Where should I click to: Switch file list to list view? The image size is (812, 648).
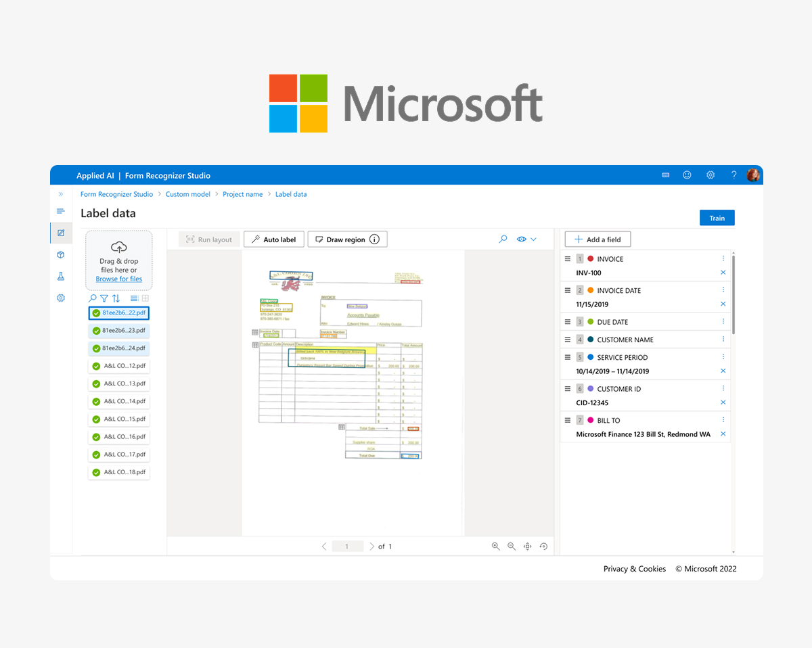[x=134, y=298]
